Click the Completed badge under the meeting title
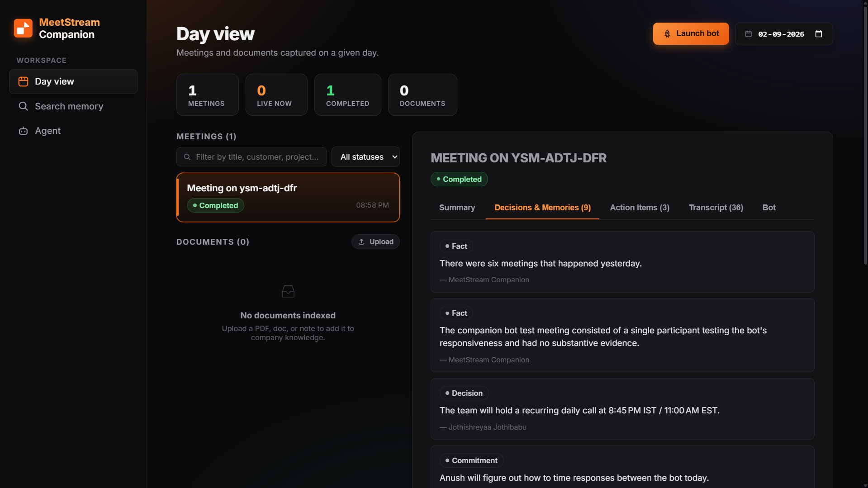The image size is (868, 488). point(459,179)
